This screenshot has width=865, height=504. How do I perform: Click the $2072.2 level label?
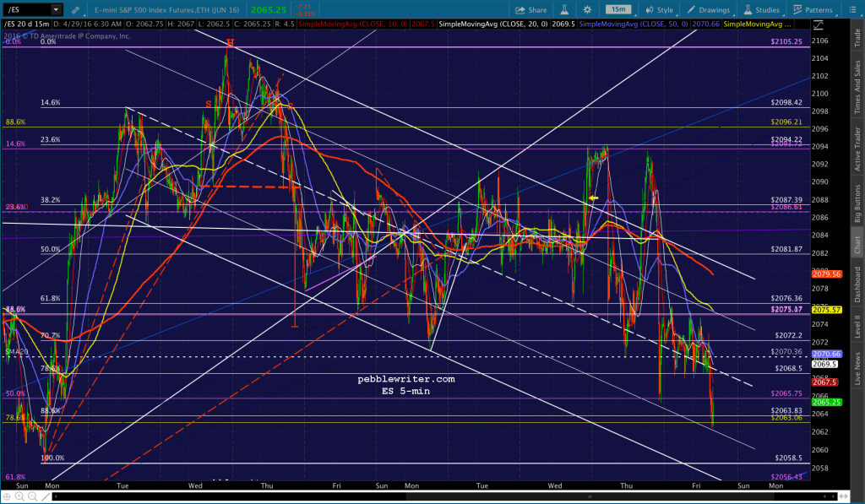coord(788,335)
